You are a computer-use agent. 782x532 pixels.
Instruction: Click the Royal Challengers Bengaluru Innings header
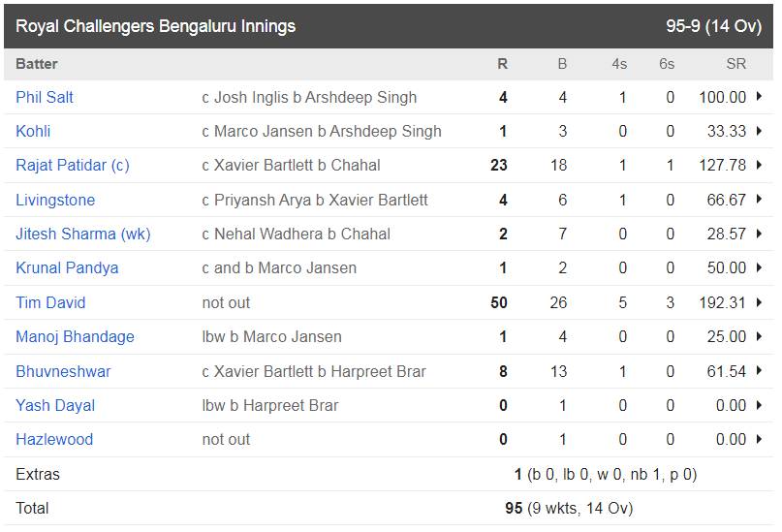click(x=156, y=26)
